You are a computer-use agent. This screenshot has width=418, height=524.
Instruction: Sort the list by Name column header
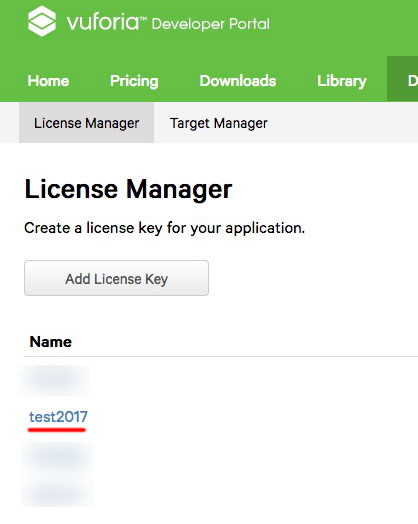coord(50,342)
